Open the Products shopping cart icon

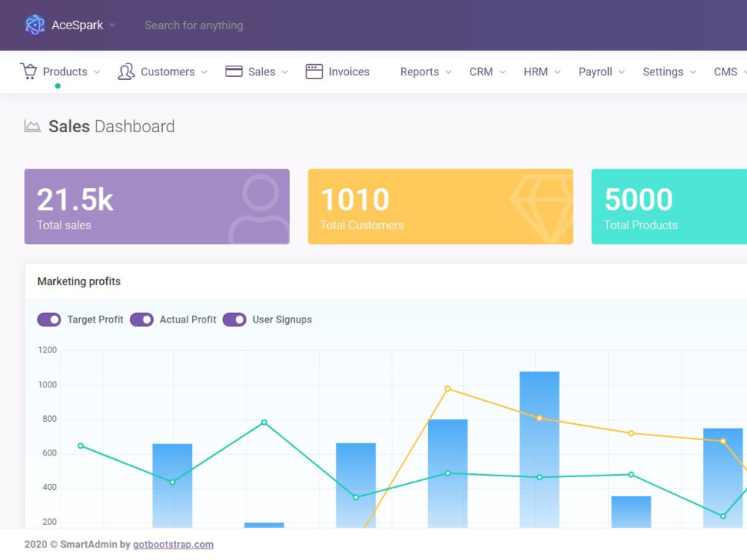(28, 72)
